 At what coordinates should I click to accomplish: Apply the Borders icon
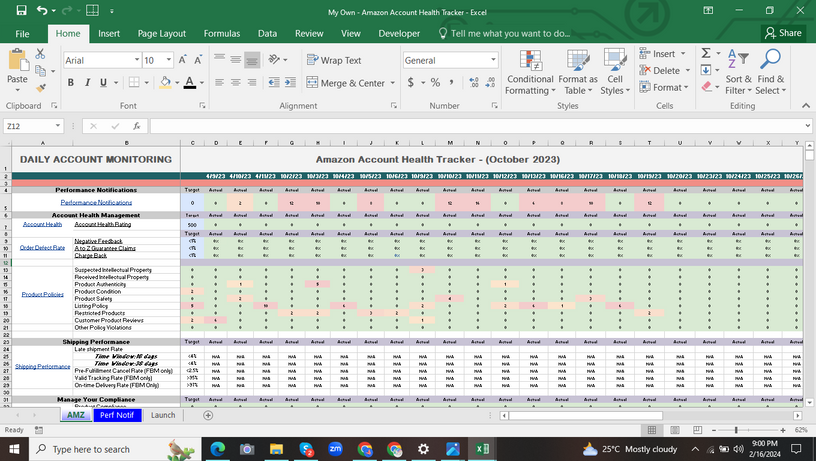coord(134,83)
